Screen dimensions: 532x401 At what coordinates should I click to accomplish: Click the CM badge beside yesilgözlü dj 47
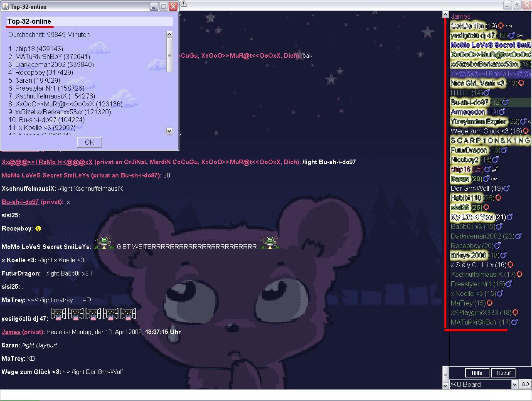(520, 36)
